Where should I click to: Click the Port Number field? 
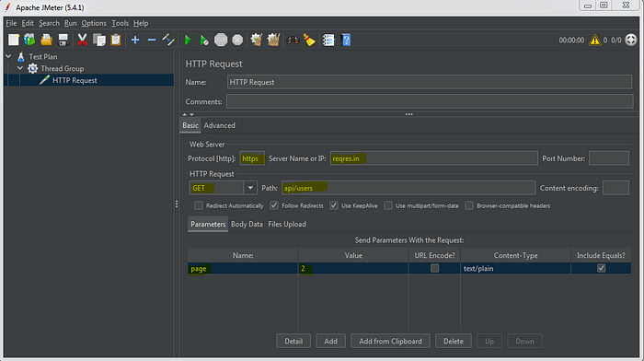(609, 158)
